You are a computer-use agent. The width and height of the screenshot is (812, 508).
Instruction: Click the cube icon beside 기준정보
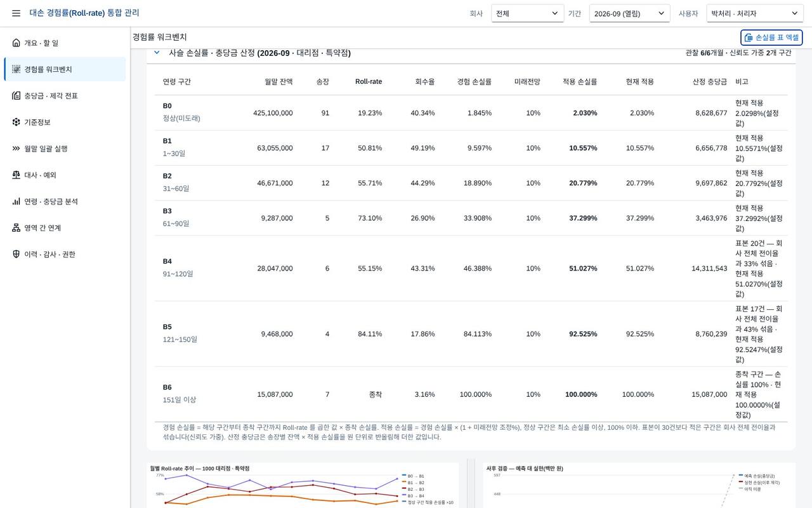click(16, 122)
